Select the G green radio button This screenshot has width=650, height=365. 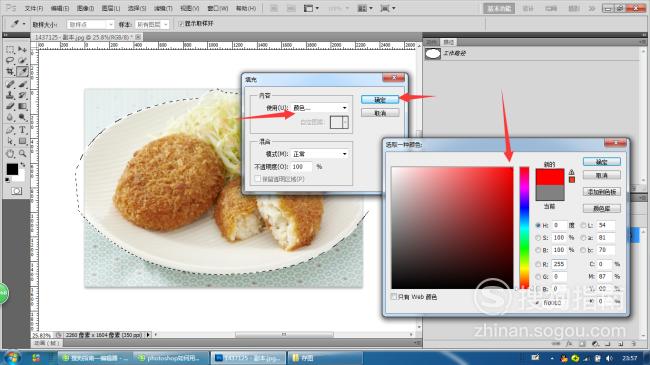coord(538,276)
